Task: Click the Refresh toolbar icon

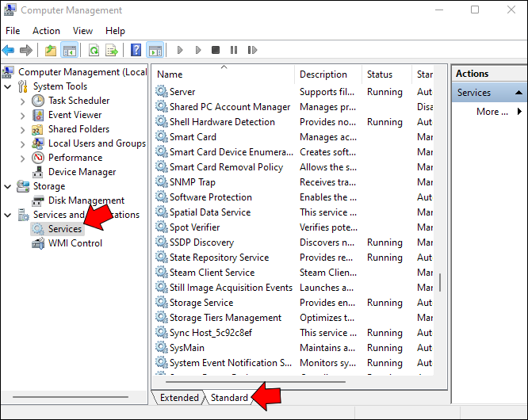Action: click(94, 51)
